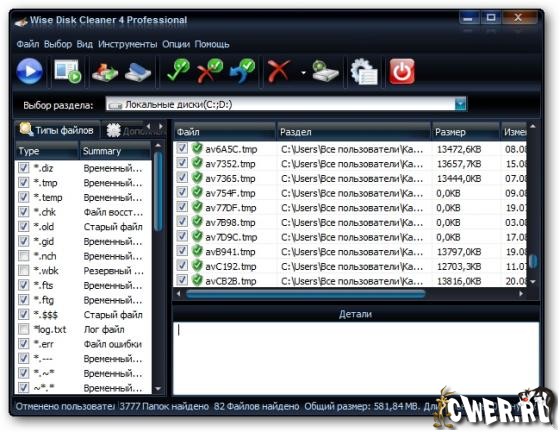Image resolution: width=560 pixels, height=432 pixels.
Task: Click the right tab-scroll arrow
Action: point(161,126)
